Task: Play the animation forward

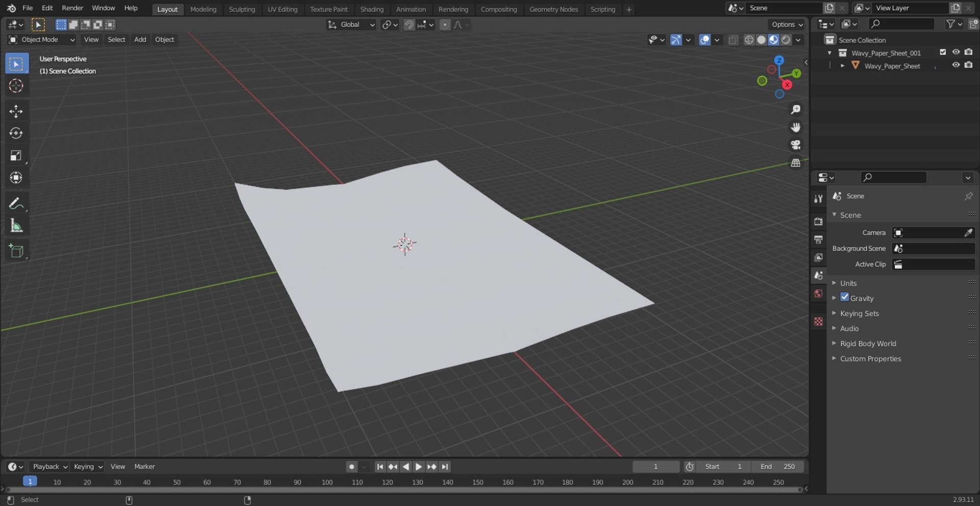Action: click(x=419, y=467)
